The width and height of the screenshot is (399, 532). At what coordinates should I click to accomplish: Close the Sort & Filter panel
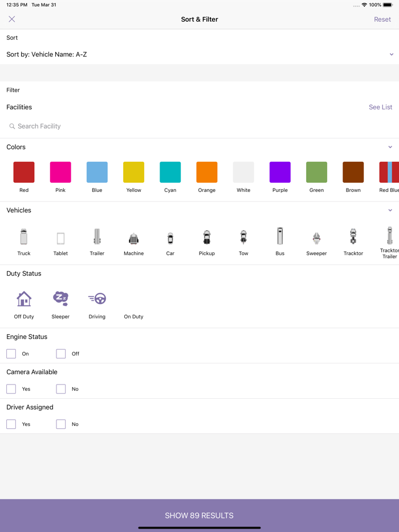pos(12,19)
